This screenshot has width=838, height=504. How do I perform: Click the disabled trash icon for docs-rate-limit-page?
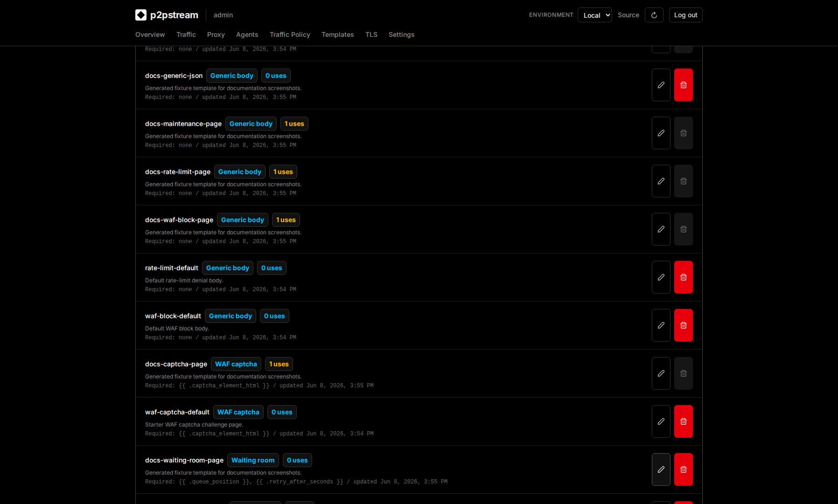point(684,181)
